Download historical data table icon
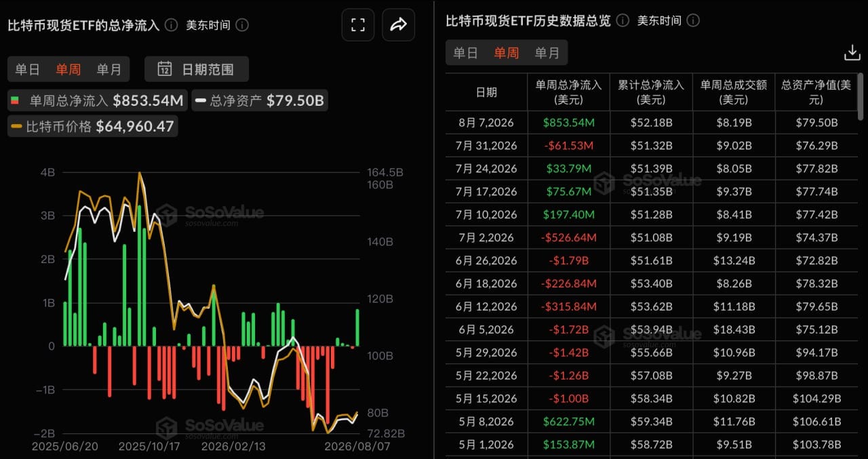Viewport: 868px width, 459px height. pos(852,53)
